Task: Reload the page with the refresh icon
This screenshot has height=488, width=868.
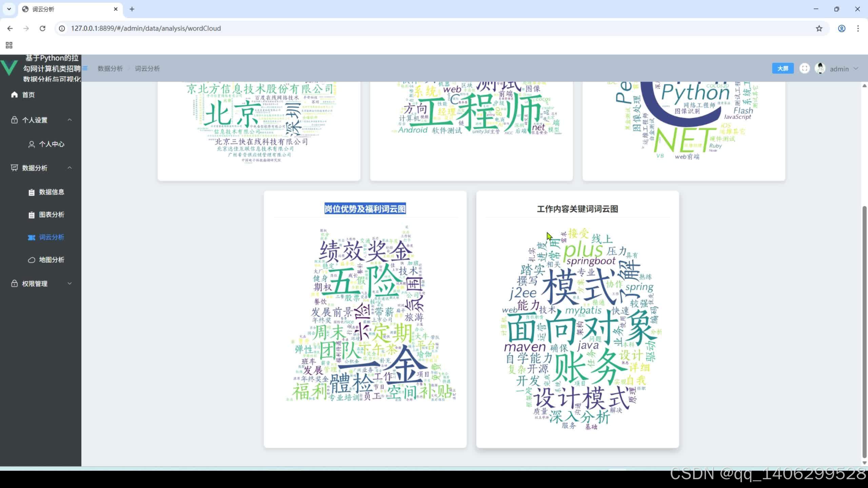Action: tap(42, 28)
